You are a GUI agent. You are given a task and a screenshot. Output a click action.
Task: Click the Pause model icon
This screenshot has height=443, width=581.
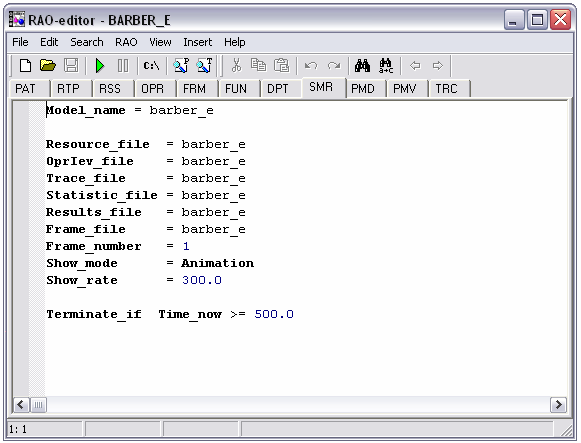[123, 66]
